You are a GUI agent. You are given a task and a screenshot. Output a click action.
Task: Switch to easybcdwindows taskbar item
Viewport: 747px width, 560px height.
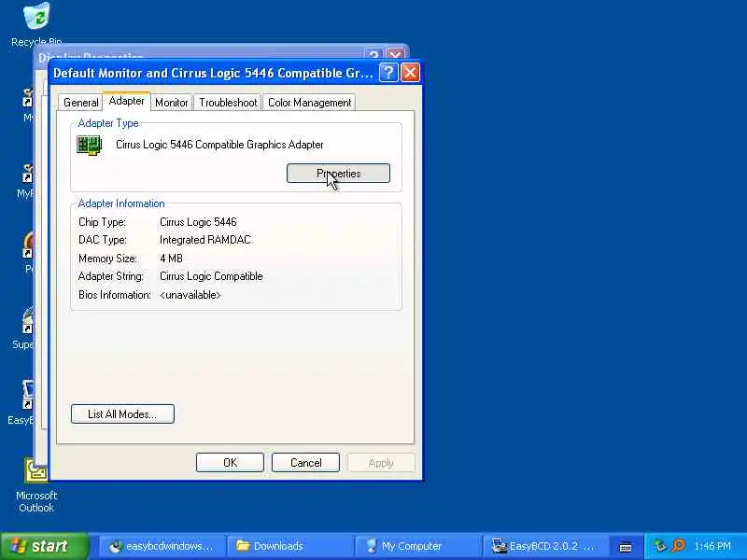point(161,546)
